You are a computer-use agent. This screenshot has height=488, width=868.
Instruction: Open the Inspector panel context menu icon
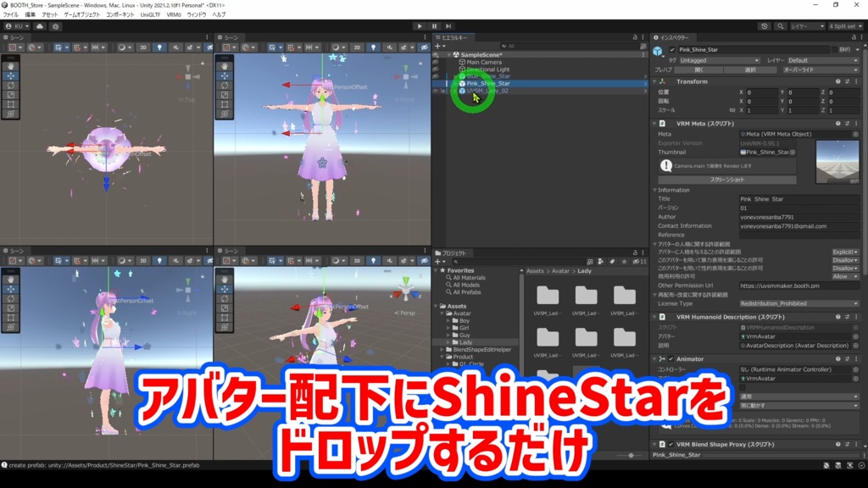[x=861, y=37]
